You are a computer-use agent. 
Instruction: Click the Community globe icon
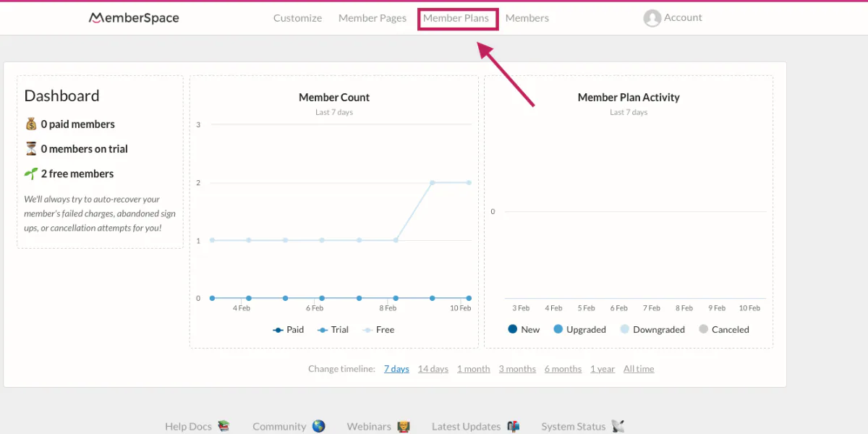coord(318,427)
